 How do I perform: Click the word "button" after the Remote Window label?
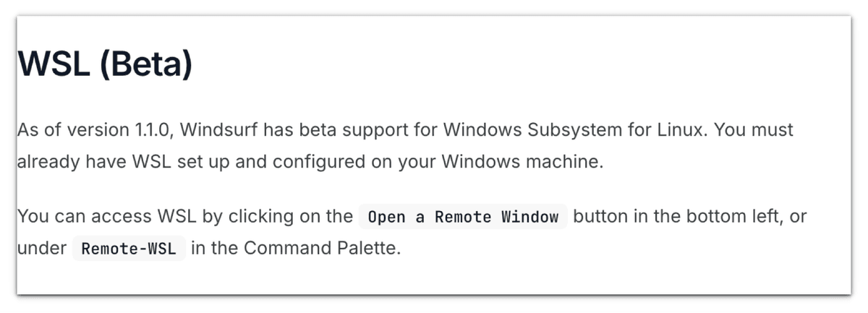click(599, 217)
